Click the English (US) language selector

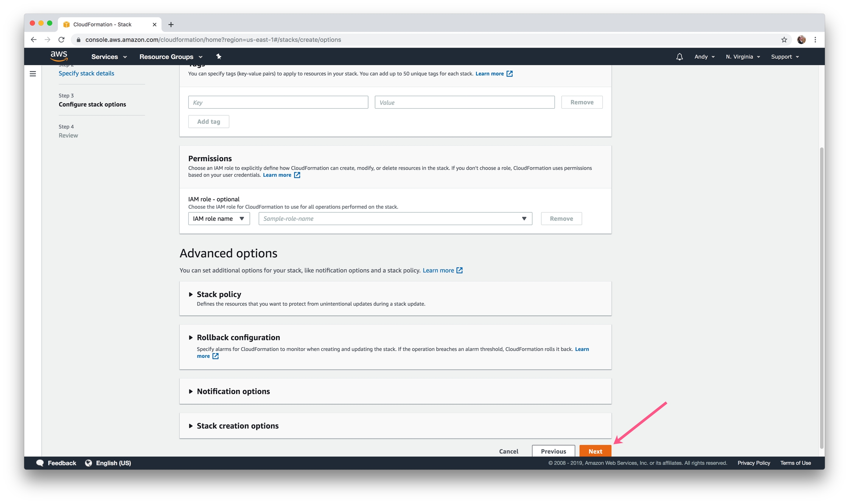click(x=113, y=463)
